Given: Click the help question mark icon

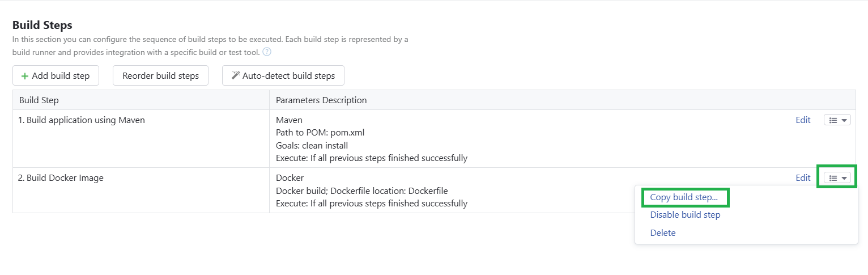Looking at the screenshot, I should pyautogui.click(x=267, y=52).
